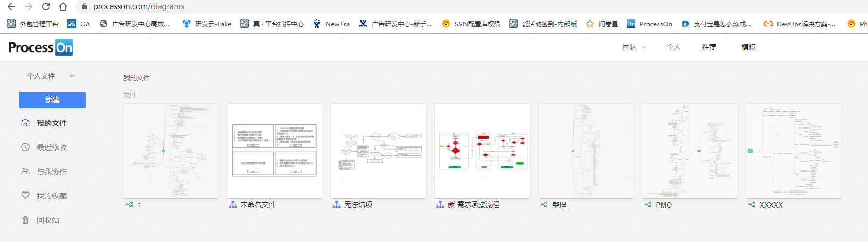
Task: Open the 研发云-Fake bookmark
Action: (207, 24)
